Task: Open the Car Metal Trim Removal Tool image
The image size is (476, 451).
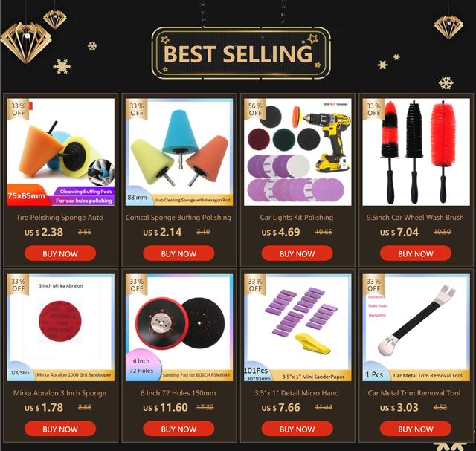Action: tap(416, 328)
